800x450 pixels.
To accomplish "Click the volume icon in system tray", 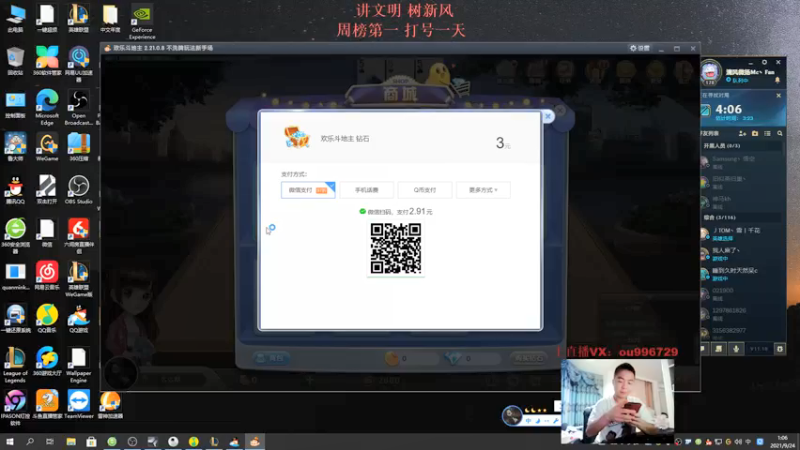I will point(738,442).
